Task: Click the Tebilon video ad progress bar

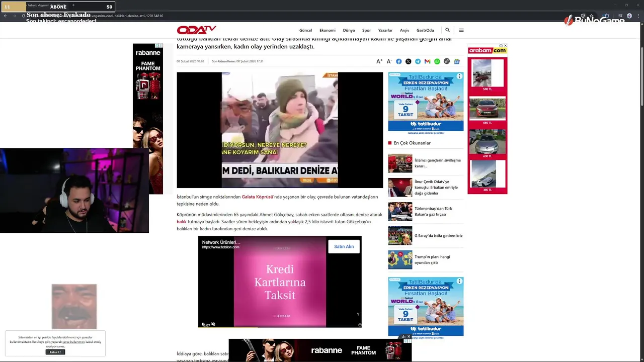Action: tap(280, 327)
